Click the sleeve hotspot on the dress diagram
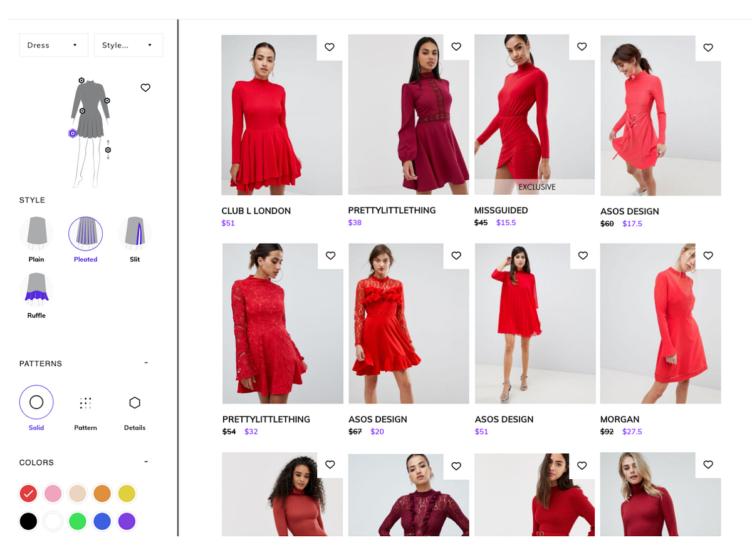The height and width of the screenshot is (560, 752). [x=108, y=99]
